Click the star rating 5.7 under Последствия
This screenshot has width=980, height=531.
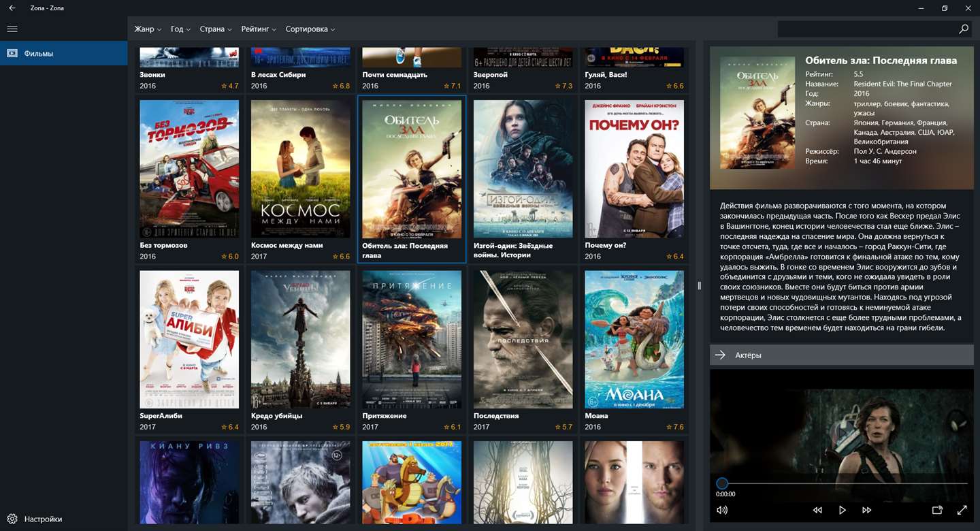(x=563, y=427)
